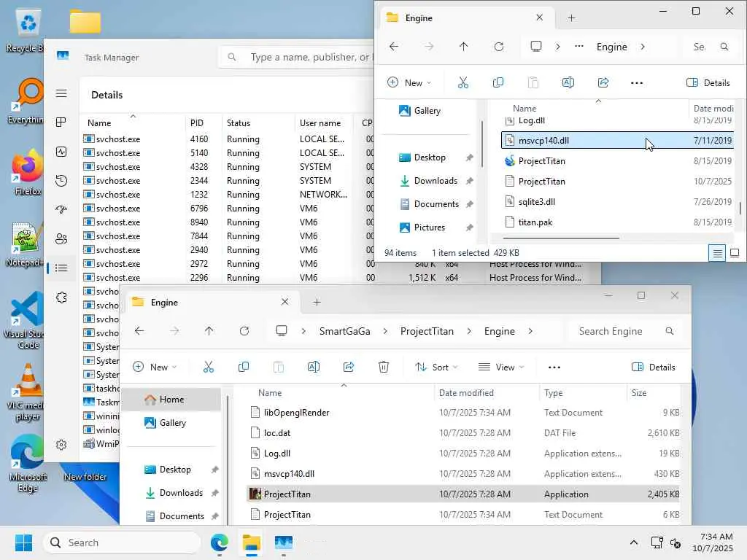Click Share icon in bottom Engine window
The height and width of the screenshot is (560, 747).
click(349, 367)
